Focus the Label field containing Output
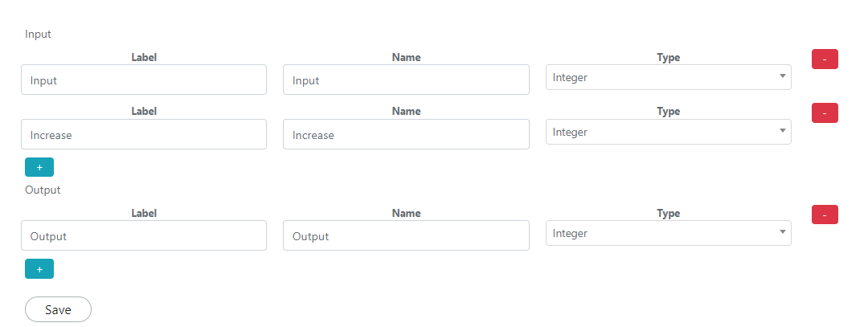This screenshot has width=868, height=327. [x=144, y=235]
